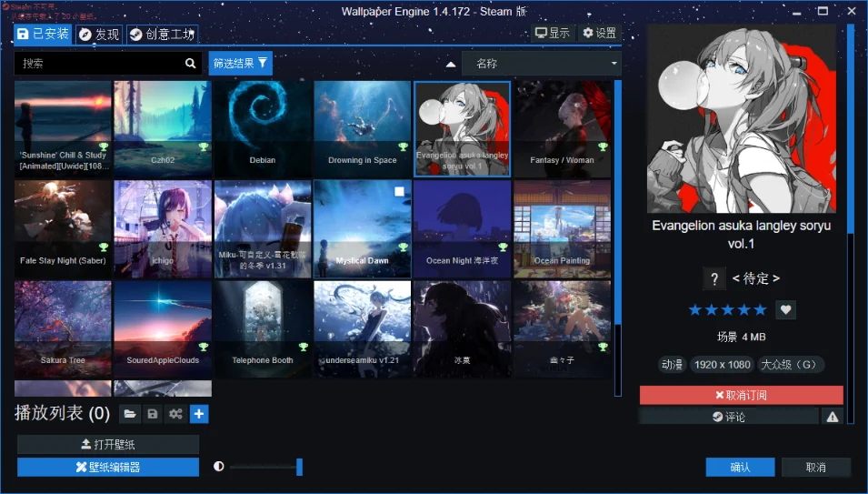Select the underseamiku v1.21 wallpaper
The width and height of the screenshot is (868, 494).
coord(363,329)
